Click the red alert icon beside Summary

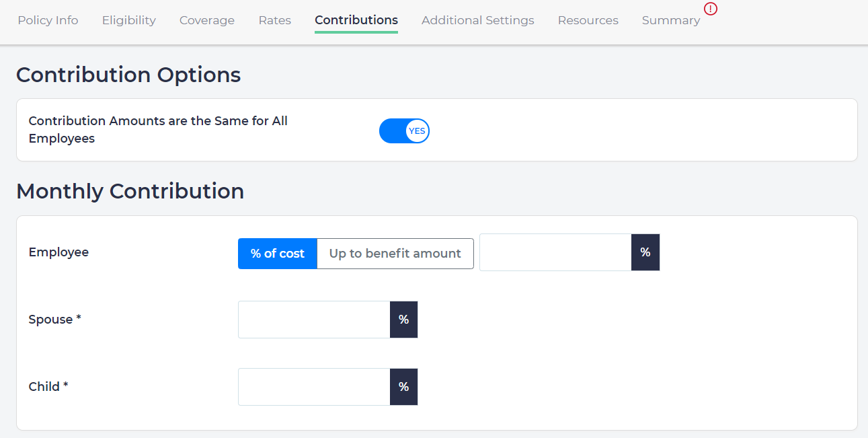(711, 9)
